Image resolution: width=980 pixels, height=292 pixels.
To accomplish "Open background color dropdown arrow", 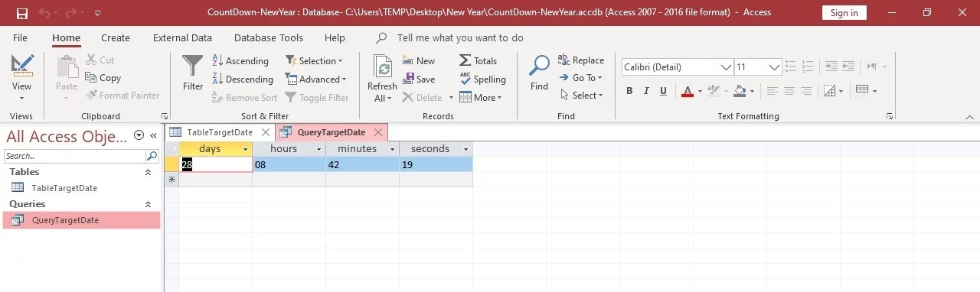I will [x=752, y=91].
